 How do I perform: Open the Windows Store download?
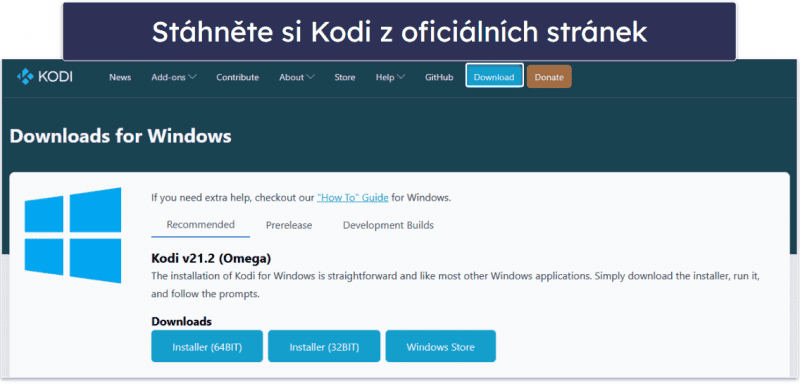point(440,347)
